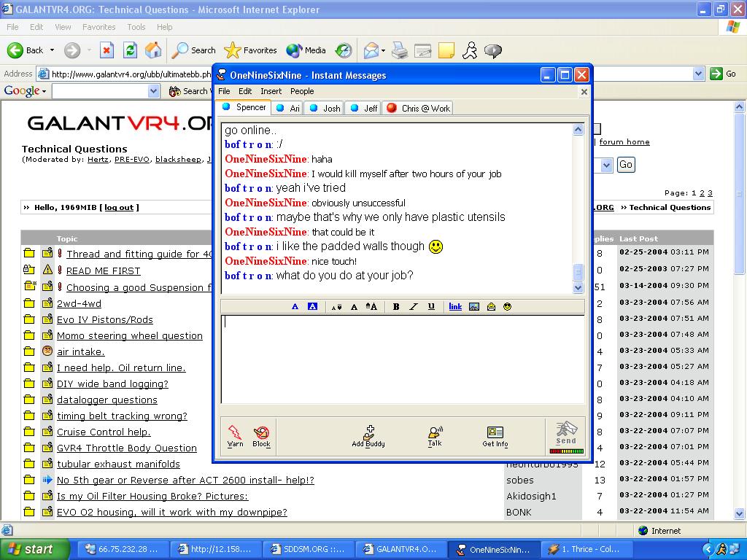Screen dimensions: 747x560
Task: Start a voice Talk session
Action: pyautogui.click(x=435, y=436)
